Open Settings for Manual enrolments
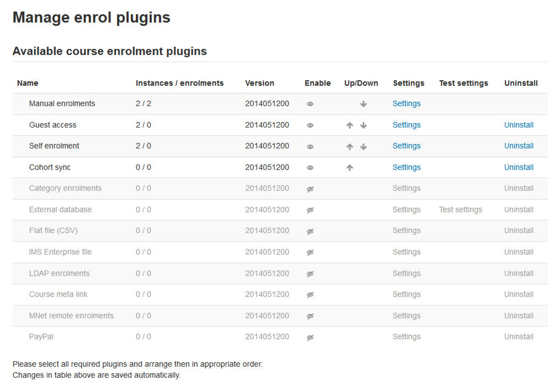556x392 pixels. tap(407, 104)
